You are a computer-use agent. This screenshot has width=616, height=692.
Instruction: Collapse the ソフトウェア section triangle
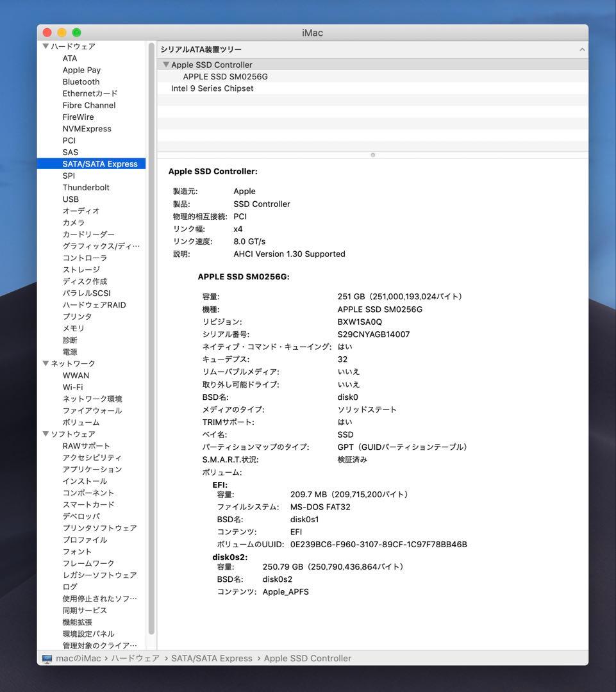[x=46, y=434]
